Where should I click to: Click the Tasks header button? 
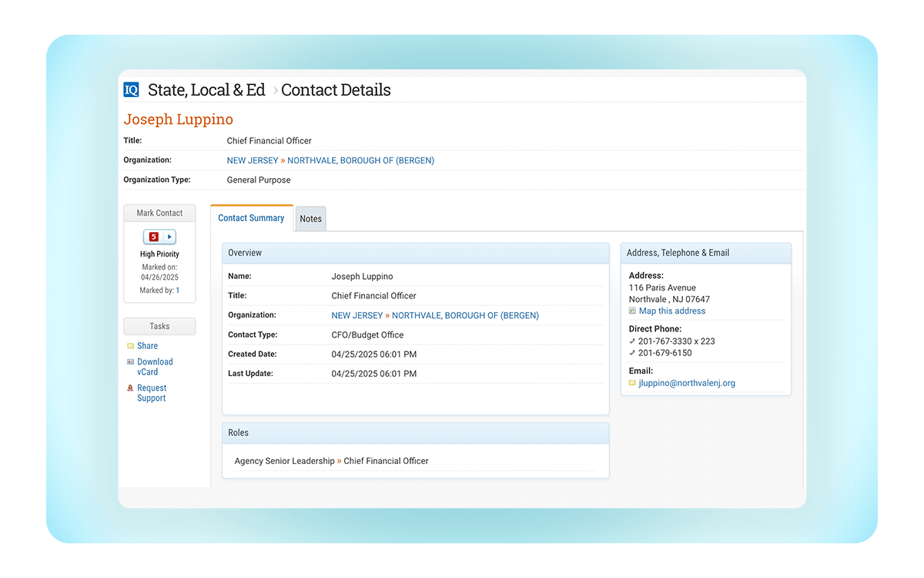(159, 326)
